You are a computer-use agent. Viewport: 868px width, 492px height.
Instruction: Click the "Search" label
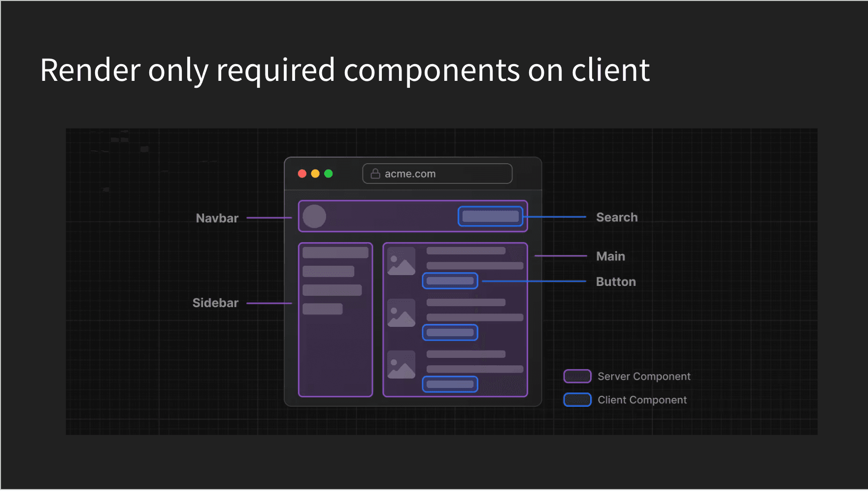coord(617,217)
